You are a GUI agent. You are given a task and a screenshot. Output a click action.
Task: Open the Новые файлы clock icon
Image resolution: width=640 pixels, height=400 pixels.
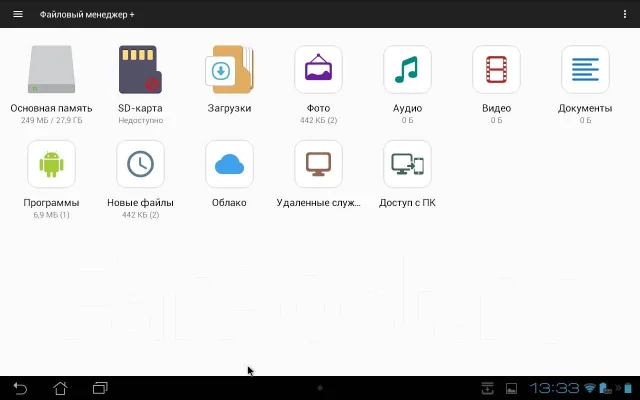click(140, 164)
